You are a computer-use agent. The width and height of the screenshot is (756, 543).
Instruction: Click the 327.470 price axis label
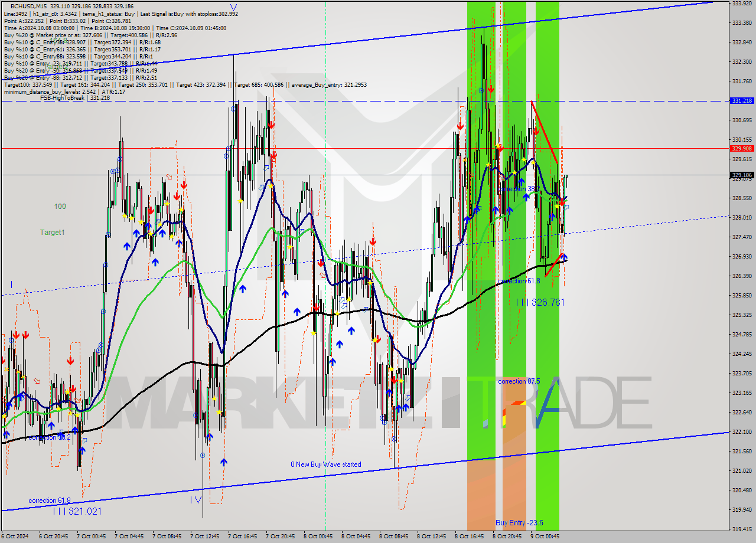(x=742, y=237)
